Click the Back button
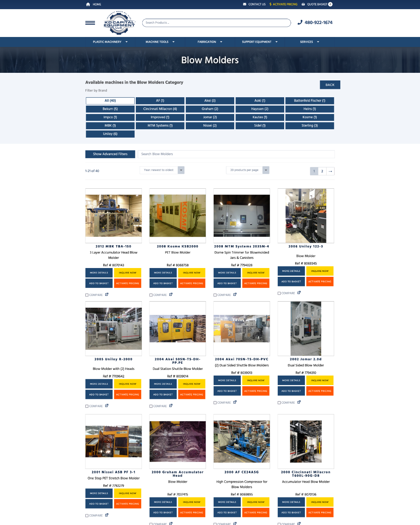This screenshot has width=420, height=525. point(330,85)
